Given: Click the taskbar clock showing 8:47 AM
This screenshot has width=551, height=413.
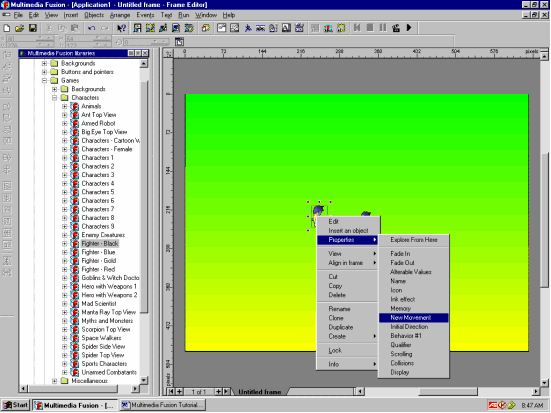Looking at the screenshot, I should (x=532, y=406).
